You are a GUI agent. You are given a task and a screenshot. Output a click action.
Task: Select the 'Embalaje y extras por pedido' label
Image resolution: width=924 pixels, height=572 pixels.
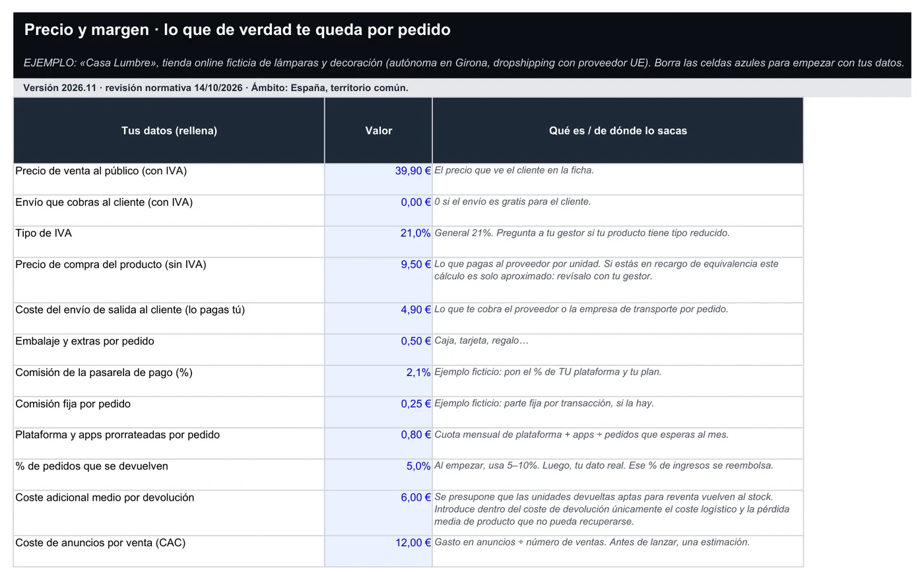pyautogui.click(x=84, y=341)
